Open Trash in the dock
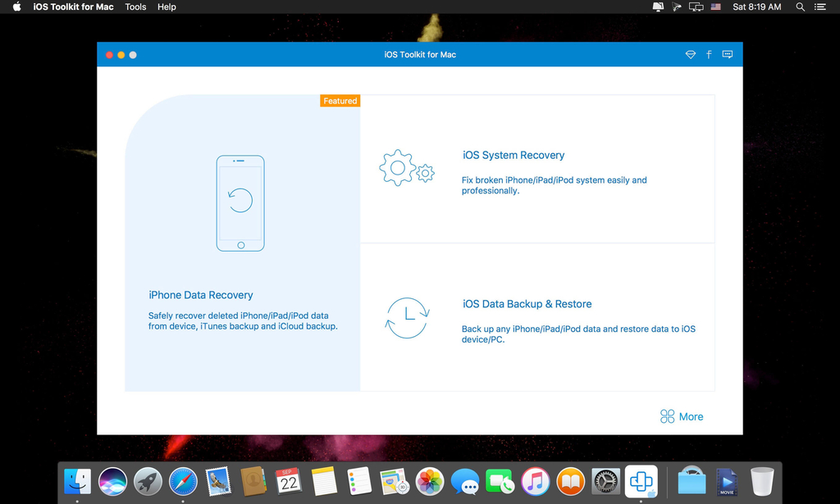 click(762, 482)
